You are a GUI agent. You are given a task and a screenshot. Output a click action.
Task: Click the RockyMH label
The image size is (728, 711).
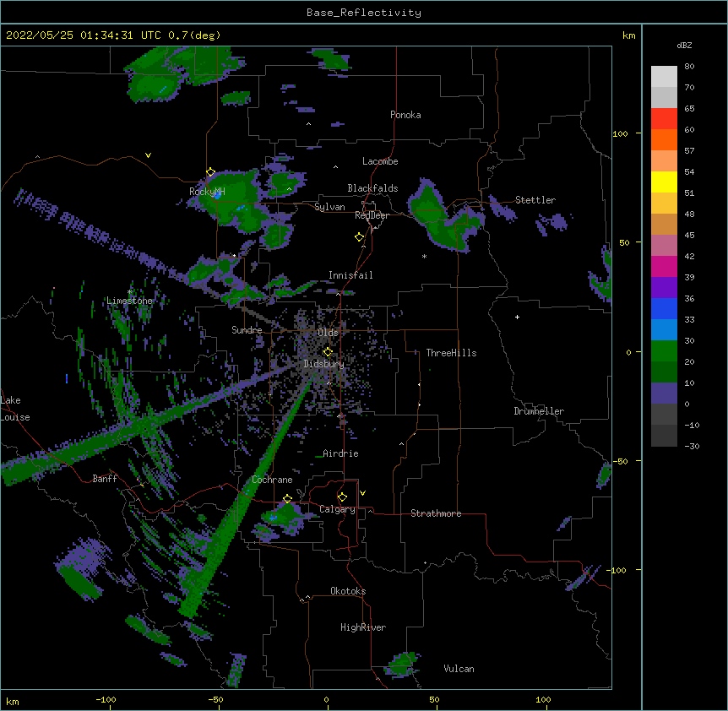coord(207,192)
